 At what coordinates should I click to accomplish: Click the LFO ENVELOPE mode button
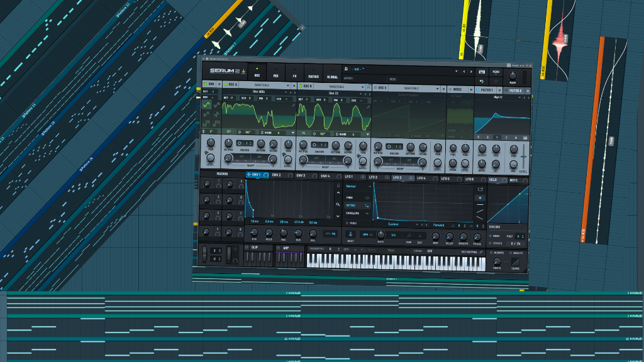coord(357,213)
